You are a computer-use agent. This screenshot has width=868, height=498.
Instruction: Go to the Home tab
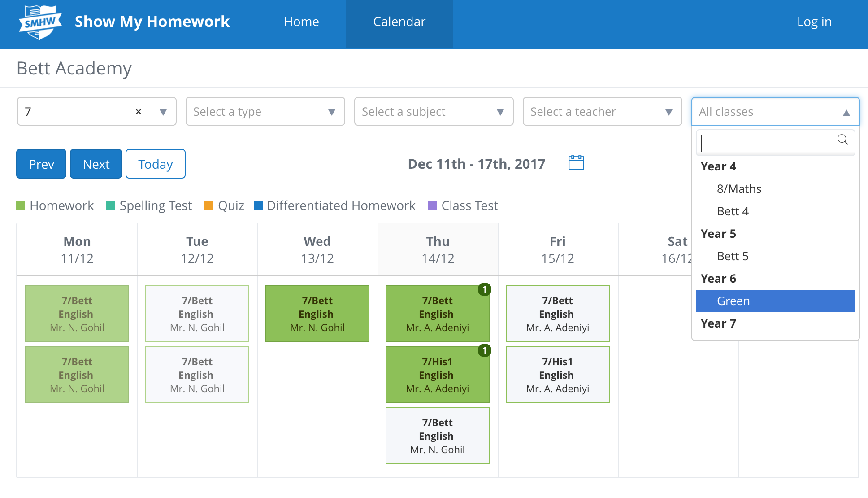tap(301, 22)
